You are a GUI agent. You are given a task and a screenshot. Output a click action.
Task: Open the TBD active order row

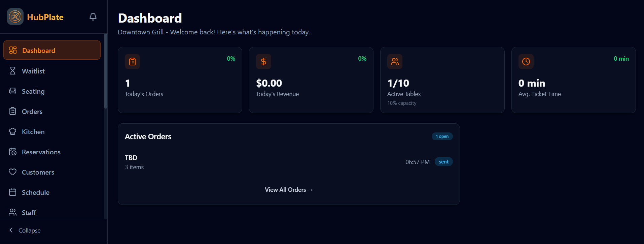[x=288, y=162]
